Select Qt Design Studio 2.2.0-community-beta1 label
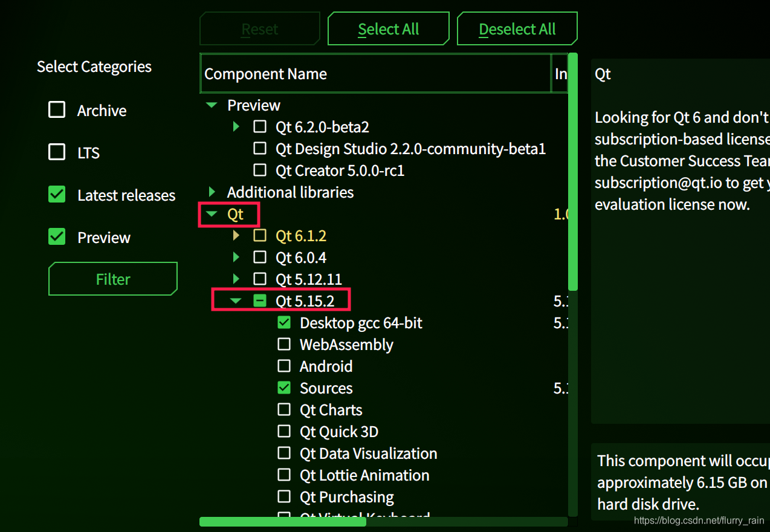 point(411,149)
